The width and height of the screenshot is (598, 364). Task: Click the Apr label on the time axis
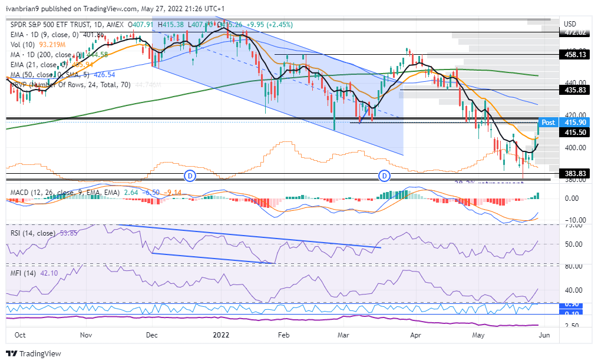click(415, 335)
